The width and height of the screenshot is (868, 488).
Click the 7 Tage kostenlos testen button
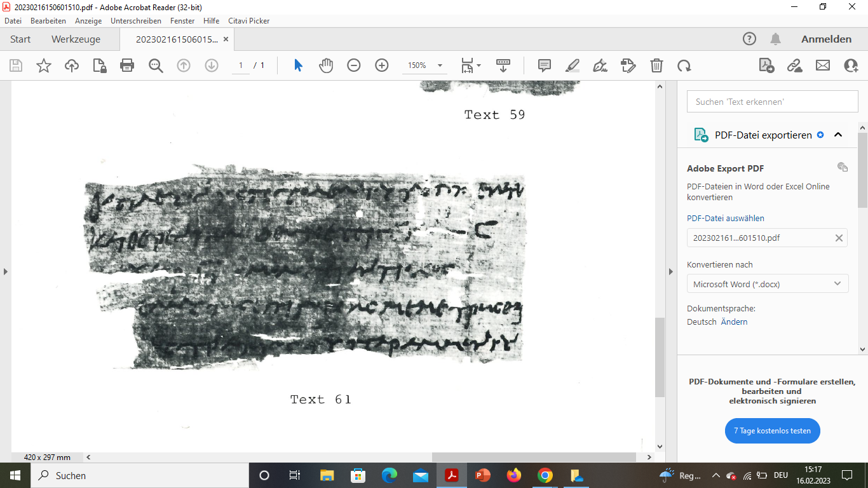(x=772, y=431)
